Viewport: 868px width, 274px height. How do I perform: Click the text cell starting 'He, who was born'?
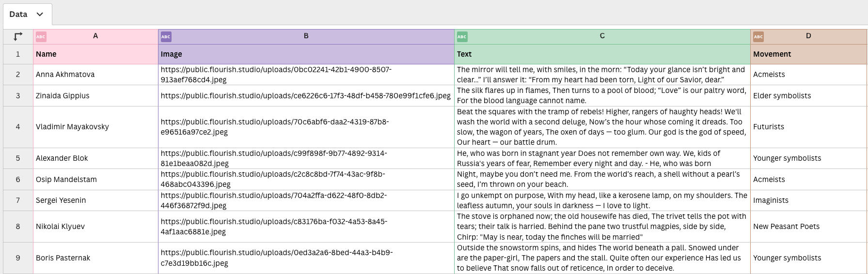coord(602,158)
